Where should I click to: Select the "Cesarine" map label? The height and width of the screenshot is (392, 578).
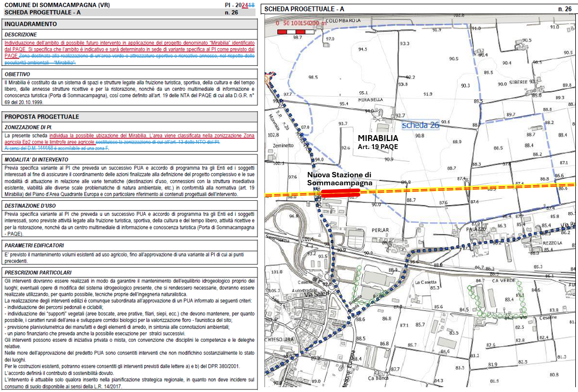point(548,317)
